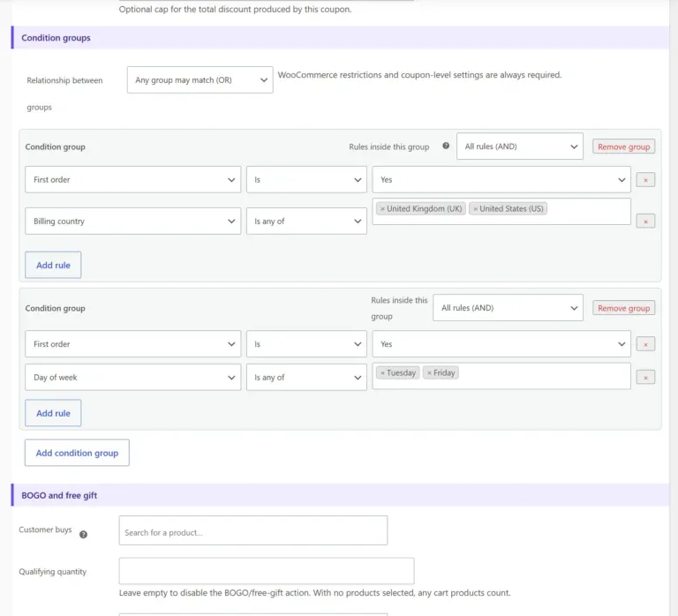Remove the Friday tag

click(x=429, y=372)
